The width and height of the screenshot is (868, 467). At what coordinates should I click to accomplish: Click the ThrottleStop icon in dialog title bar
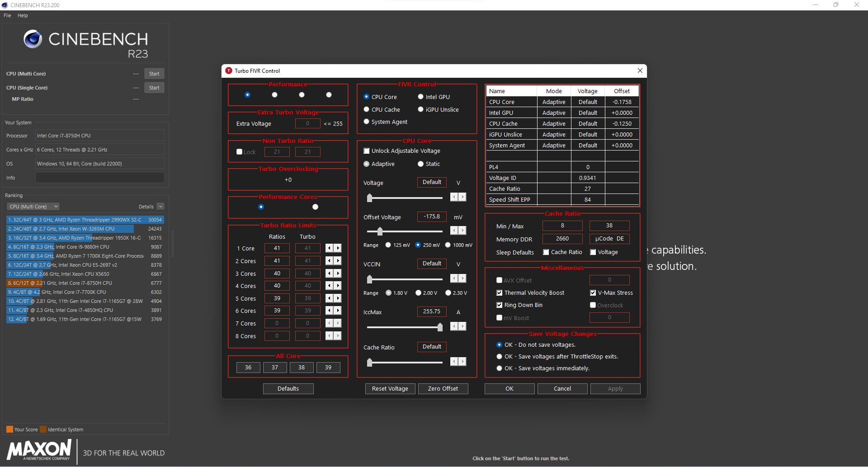(229, 71)
